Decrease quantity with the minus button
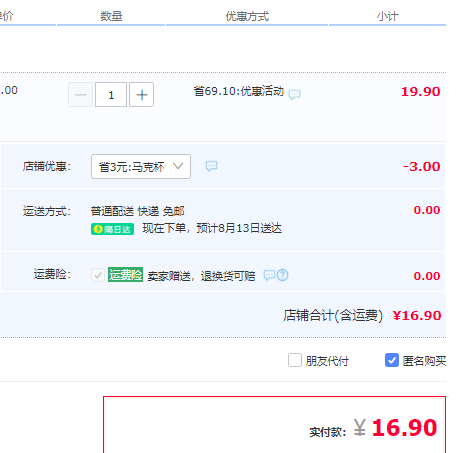 81,95
